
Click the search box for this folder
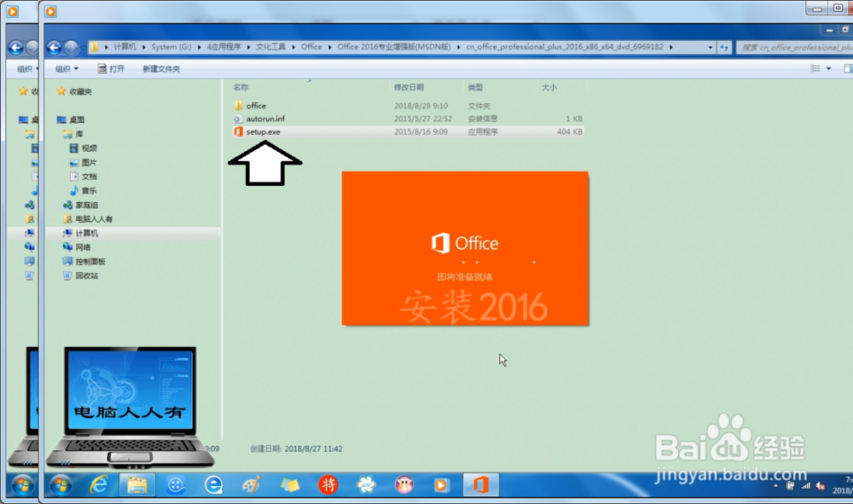(x=794, y=47)
